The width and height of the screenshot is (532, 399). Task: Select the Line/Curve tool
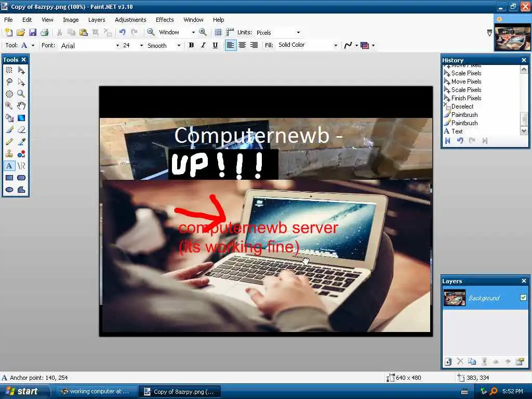pos(21,166)
